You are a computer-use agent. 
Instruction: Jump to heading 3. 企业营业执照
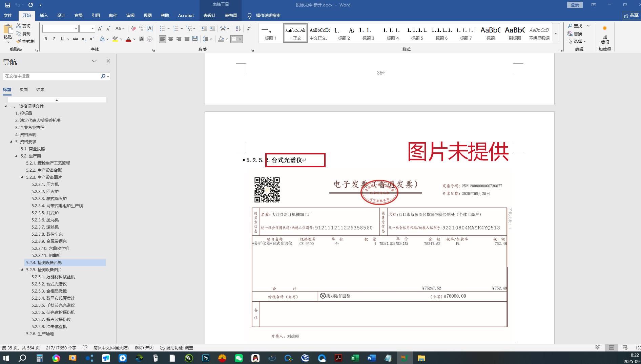click(x=30, y=128)
